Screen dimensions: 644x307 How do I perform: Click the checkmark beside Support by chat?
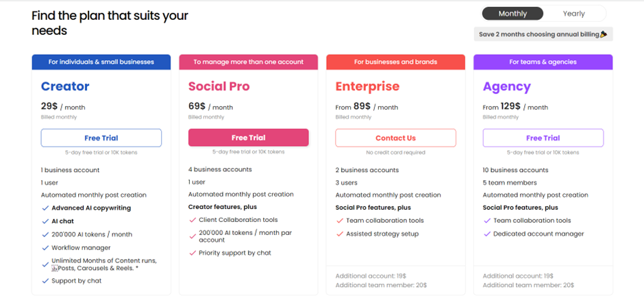45,281
